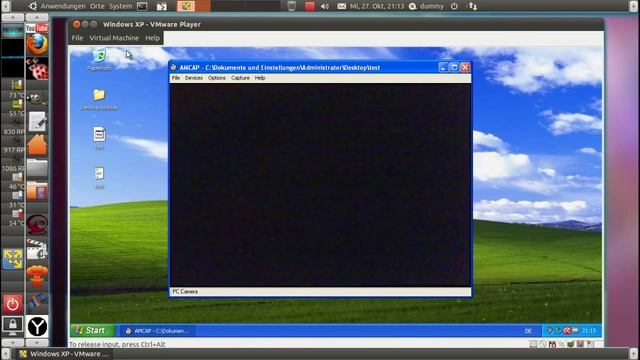Launch the terminal icon in top panel

coord(142,6)
